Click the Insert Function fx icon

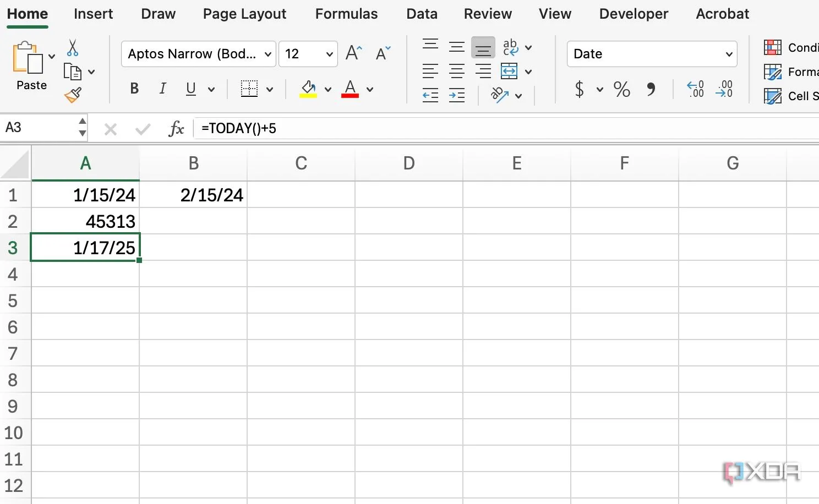[176, 129]
